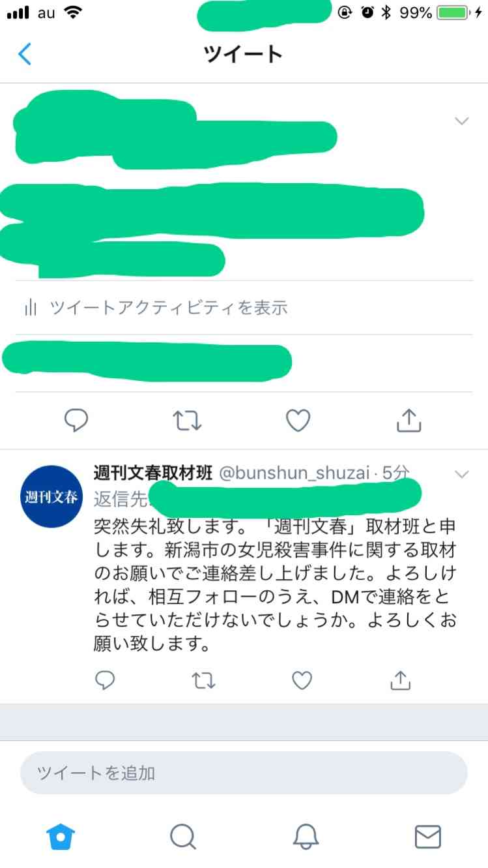Like the 週刊文春取材班 reply

[x=302, y=680]
